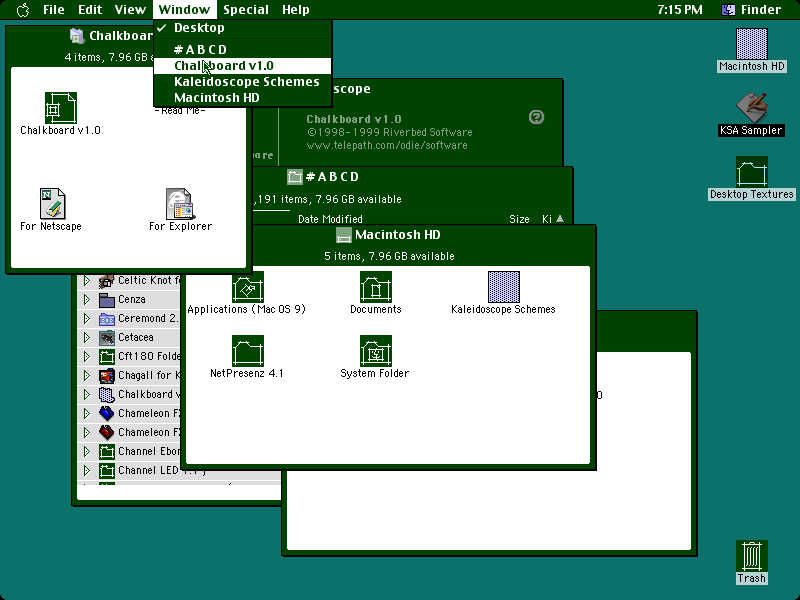
Task: Expand the Chagall row disclosure triangle
Action: point(87,376)
